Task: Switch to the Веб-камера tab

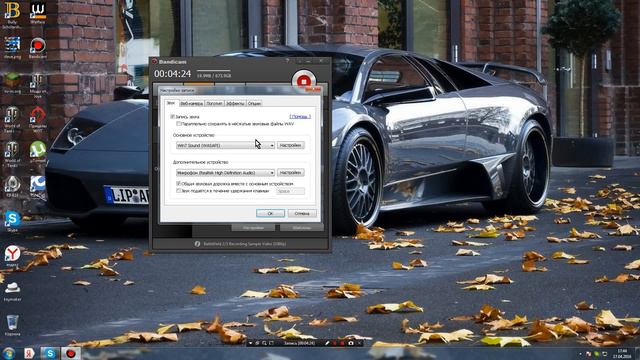Action: click(191, 104)
